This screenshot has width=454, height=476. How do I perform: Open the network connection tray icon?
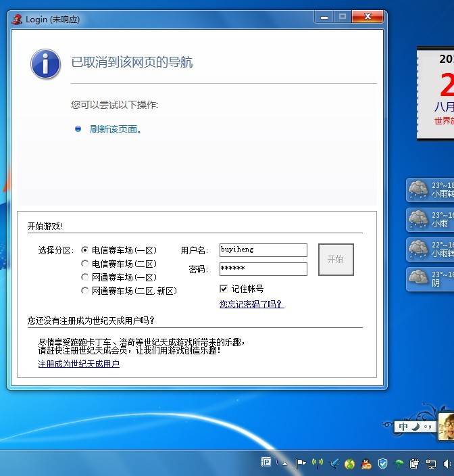[430, 464]
